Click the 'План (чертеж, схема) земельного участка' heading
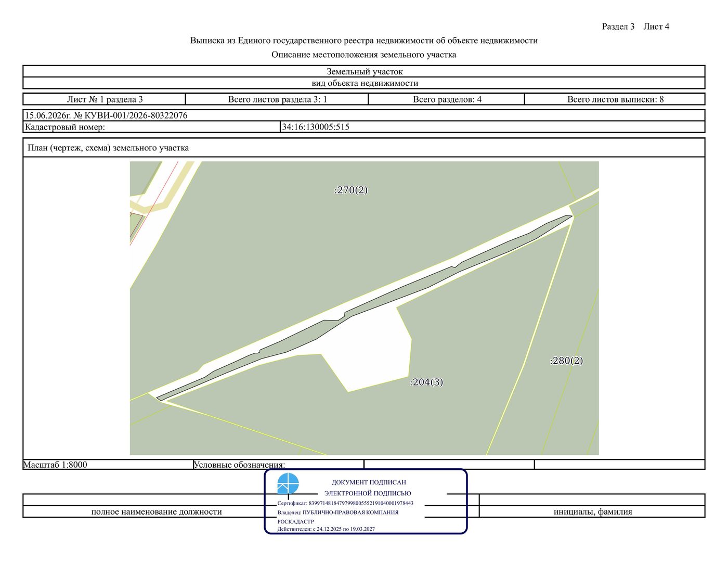 coord(108,148)
